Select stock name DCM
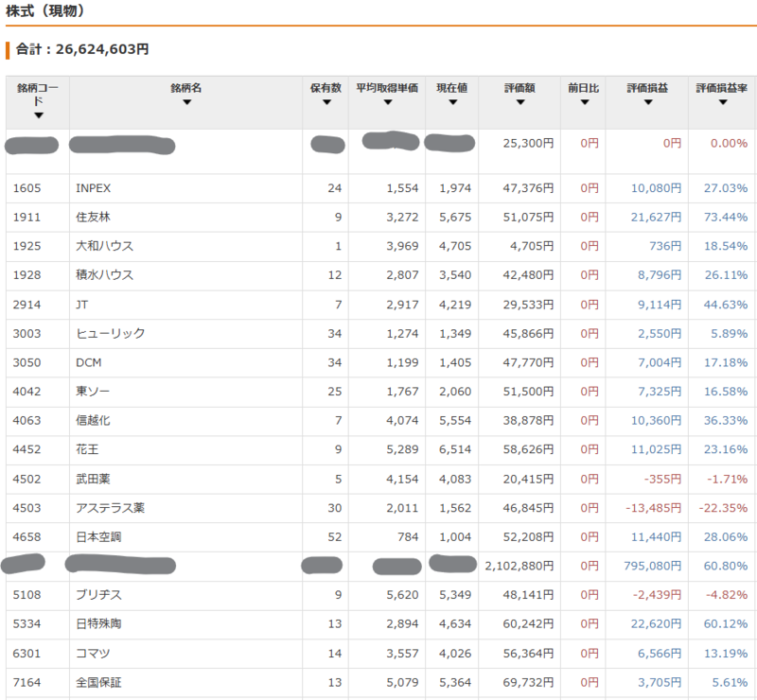Image resolution: width=757 pixels, height=700 pixels. (89, 362)
